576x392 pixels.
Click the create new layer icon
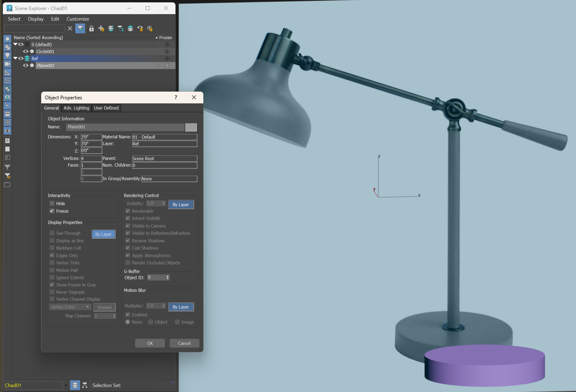101,28
